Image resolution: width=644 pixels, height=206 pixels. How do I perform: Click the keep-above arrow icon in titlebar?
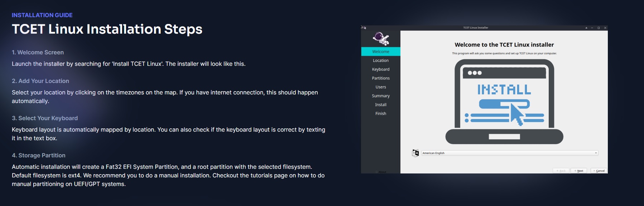(x=586, y=28)
